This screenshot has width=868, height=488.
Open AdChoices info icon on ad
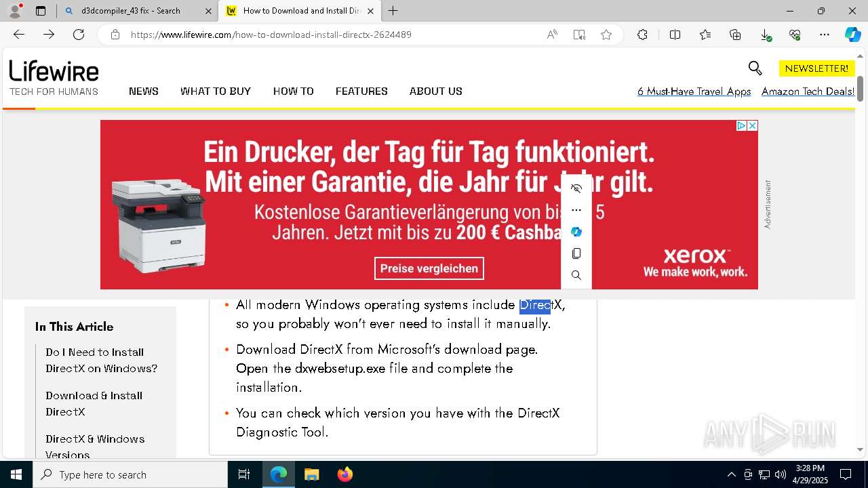tap(741, 125)
